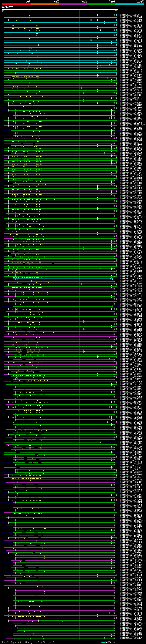The height and width of the screenshot is (644, 146).
Task: Click the UniRef100_Q2A9D2 label
Action: coord(131,203)
